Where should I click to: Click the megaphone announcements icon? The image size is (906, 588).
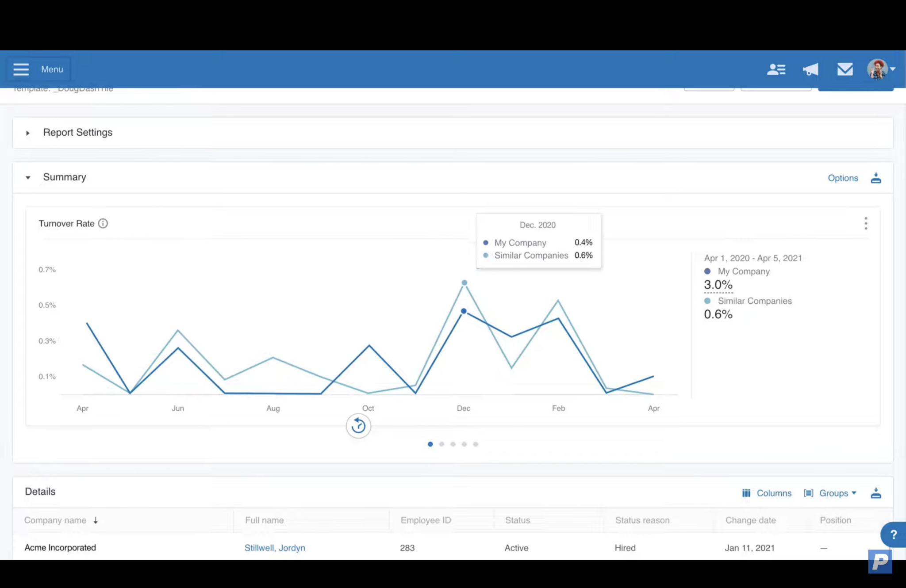click(810, 69)
